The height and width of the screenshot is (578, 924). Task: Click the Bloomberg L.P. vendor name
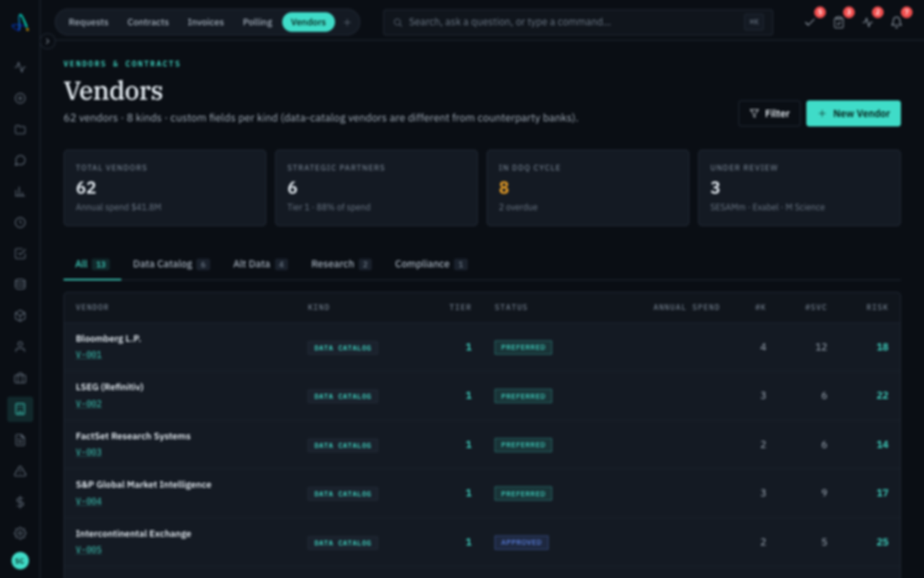(108, 339)
